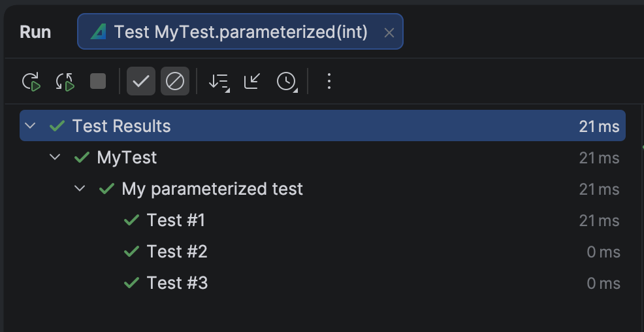This screenshot has width=644, height=332.
Task: Click the Rerun tests icon
Action: (31, 82)
